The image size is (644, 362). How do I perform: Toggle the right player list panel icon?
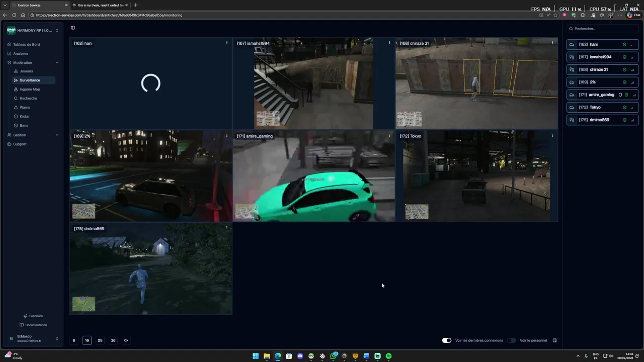point(555,340)
